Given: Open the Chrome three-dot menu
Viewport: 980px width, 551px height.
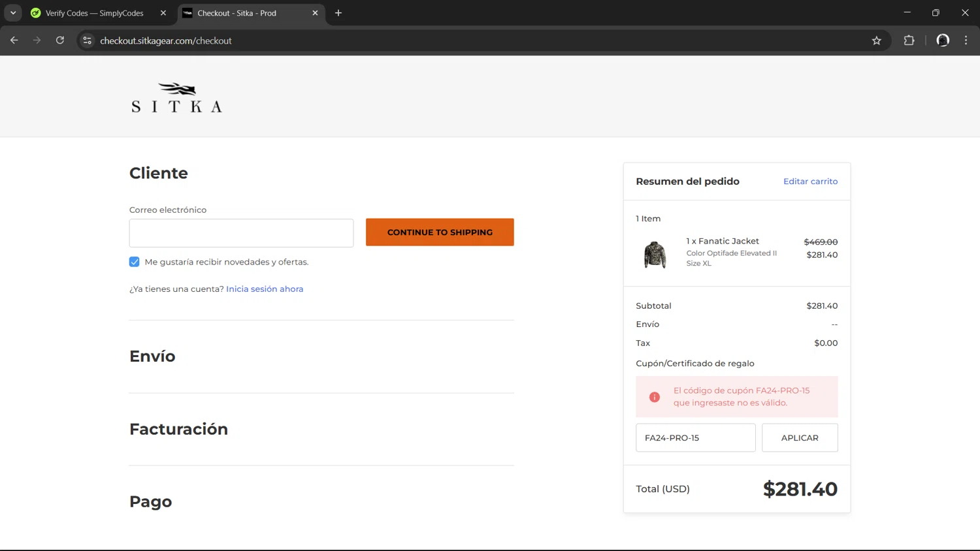Looking at the screenshot, I should [966, 40].
